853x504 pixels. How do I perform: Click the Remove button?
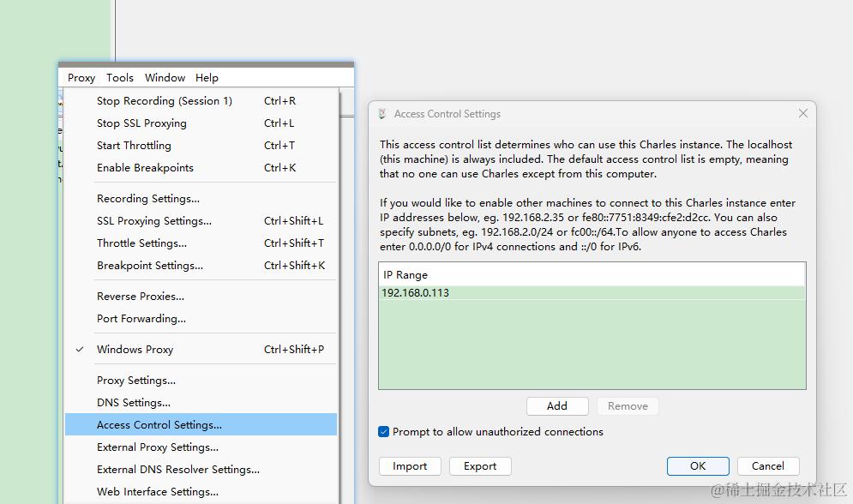point(628,406)
